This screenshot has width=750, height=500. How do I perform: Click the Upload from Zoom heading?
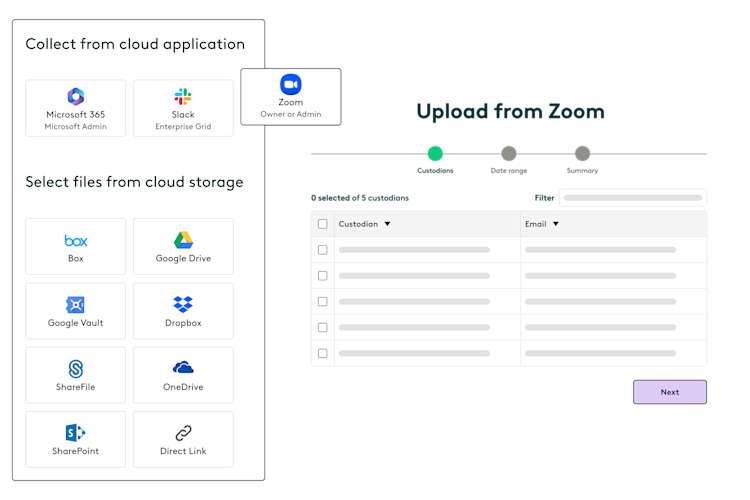pyautogui.click(x=510, y=111)
